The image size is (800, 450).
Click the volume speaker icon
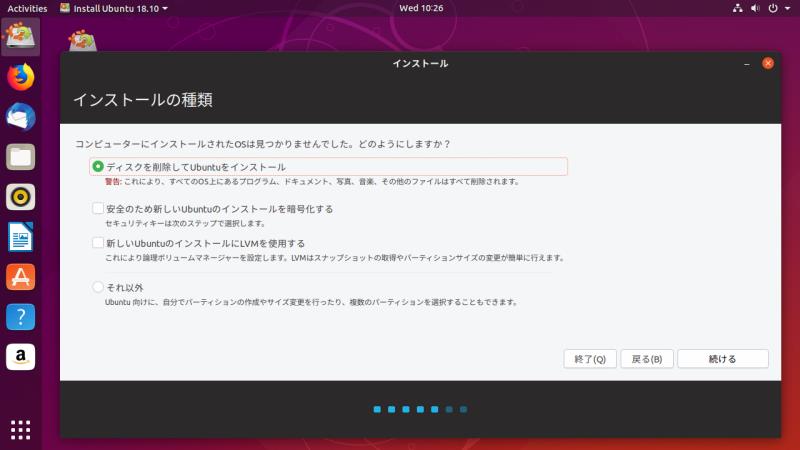[x=756, y=8]
